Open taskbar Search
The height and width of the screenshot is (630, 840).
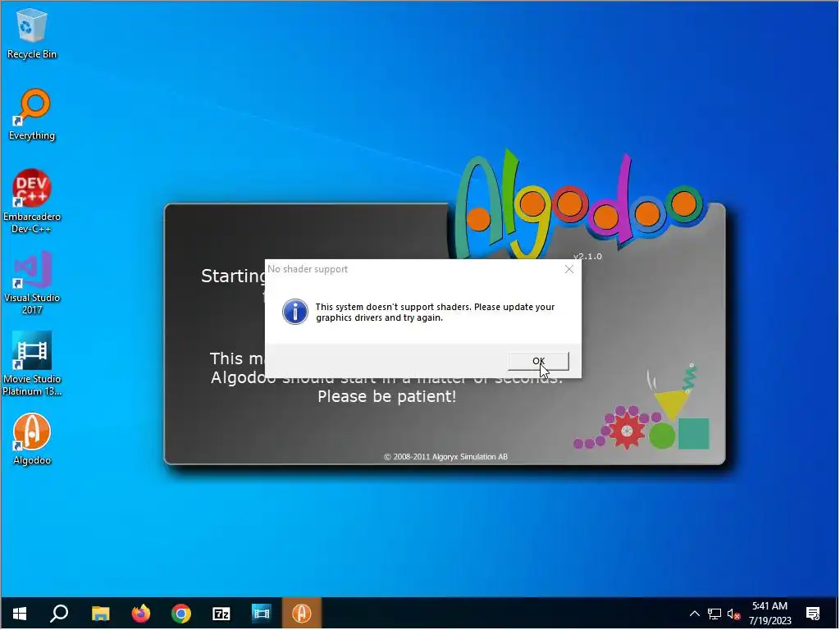[59, 614]
